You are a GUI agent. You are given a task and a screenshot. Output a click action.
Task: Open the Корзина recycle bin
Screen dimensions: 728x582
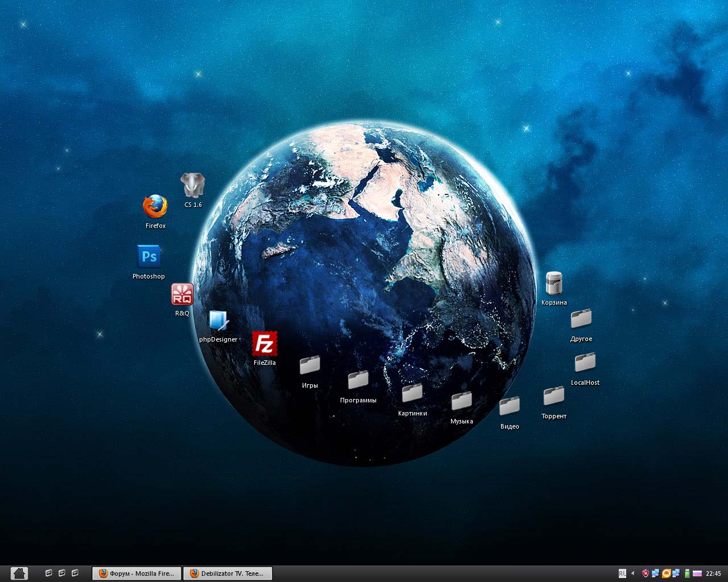[553, 284]
